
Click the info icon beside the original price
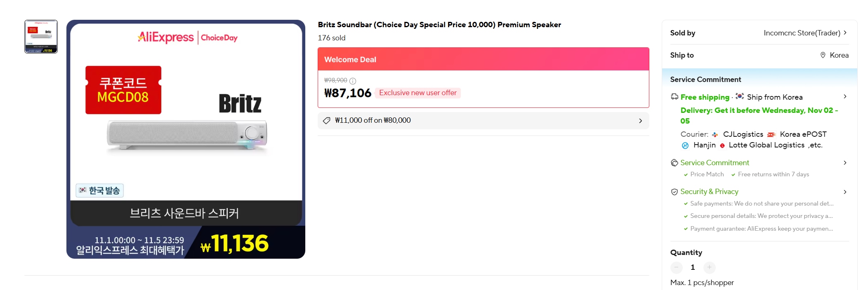point(353,81)
